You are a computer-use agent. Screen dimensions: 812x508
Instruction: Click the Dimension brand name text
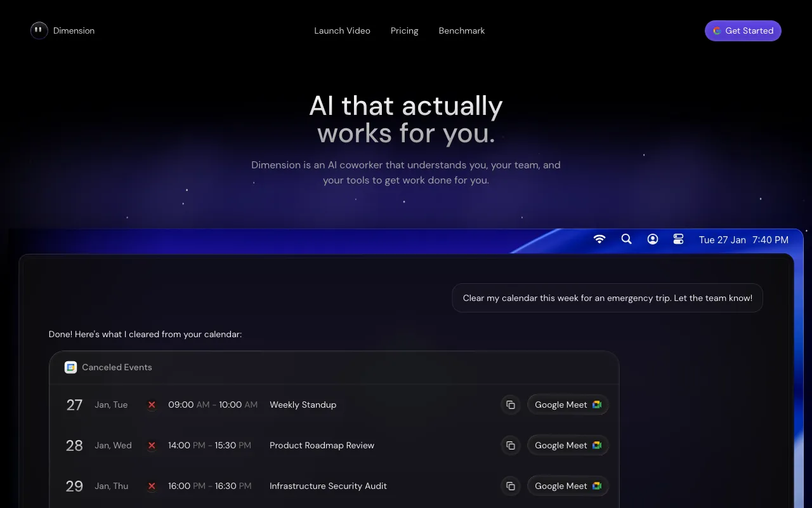(74, 30)
